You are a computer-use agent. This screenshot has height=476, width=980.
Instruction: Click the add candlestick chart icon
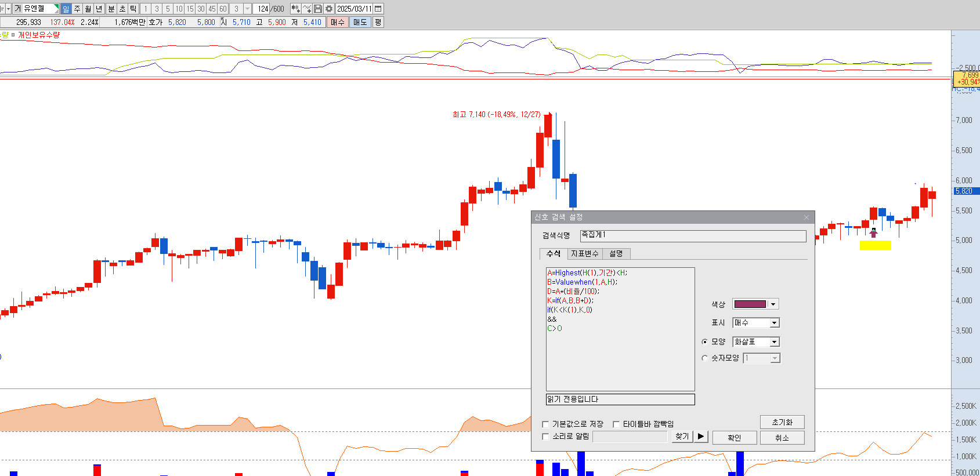click(295, 9)
